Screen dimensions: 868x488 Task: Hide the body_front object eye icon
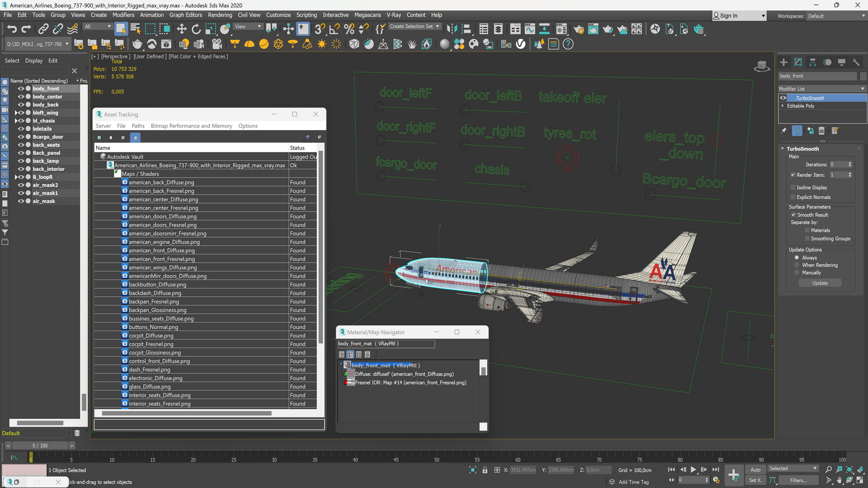[21, 89]
